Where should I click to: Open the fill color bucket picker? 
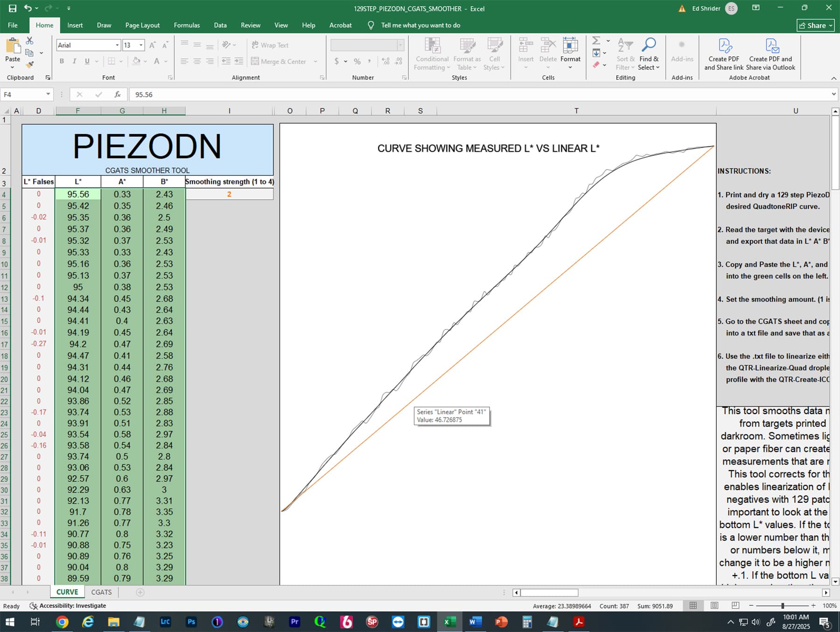[x=136, y=61]
